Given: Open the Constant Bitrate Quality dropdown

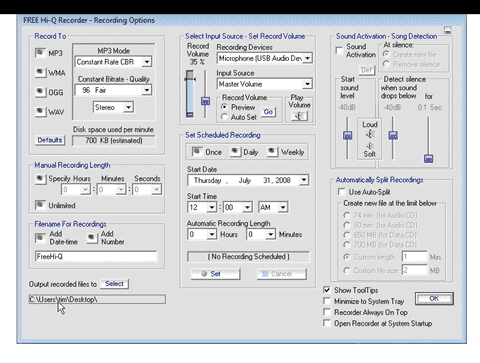Looking at the screenshot, I should pyautogui.click(x=146, y=90).
